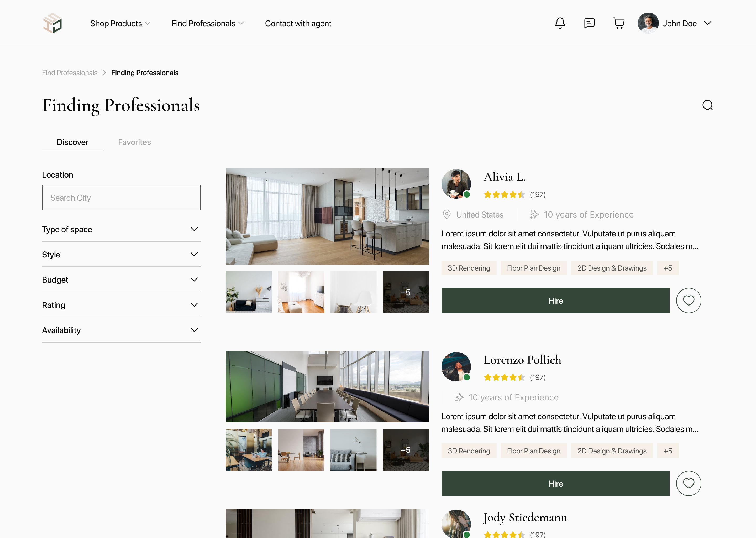
Task: Click John Doe's profile avatar
Action: pos(648,23)
